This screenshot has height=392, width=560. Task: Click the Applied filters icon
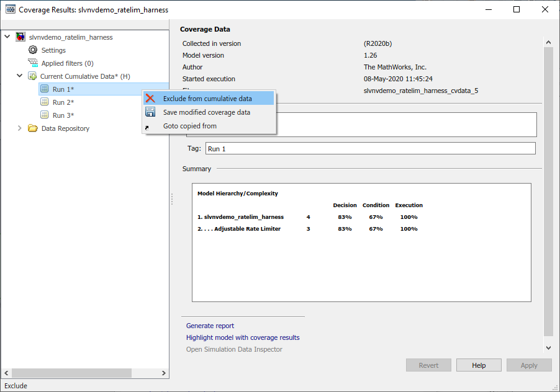click(33, 63)
